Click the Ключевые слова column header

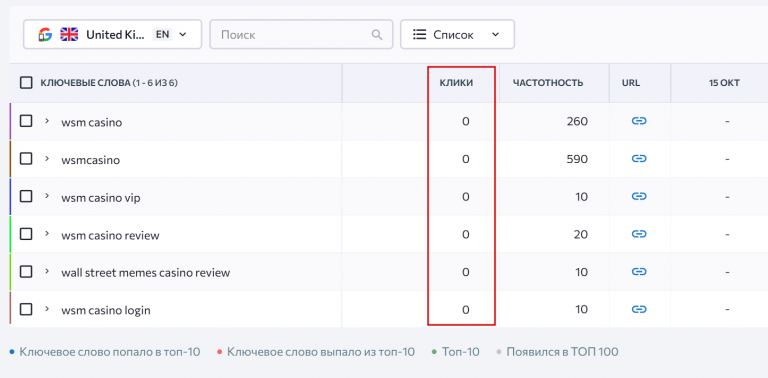[109, 83]
